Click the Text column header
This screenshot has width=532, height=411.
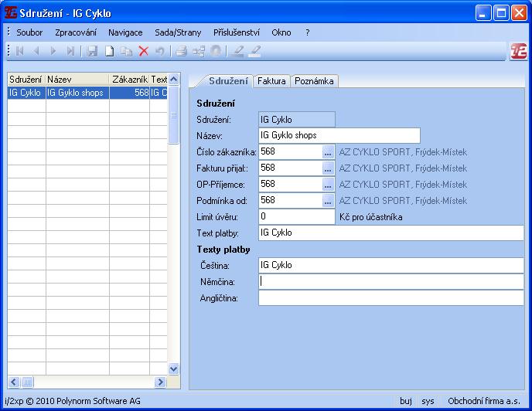[159, 80]
